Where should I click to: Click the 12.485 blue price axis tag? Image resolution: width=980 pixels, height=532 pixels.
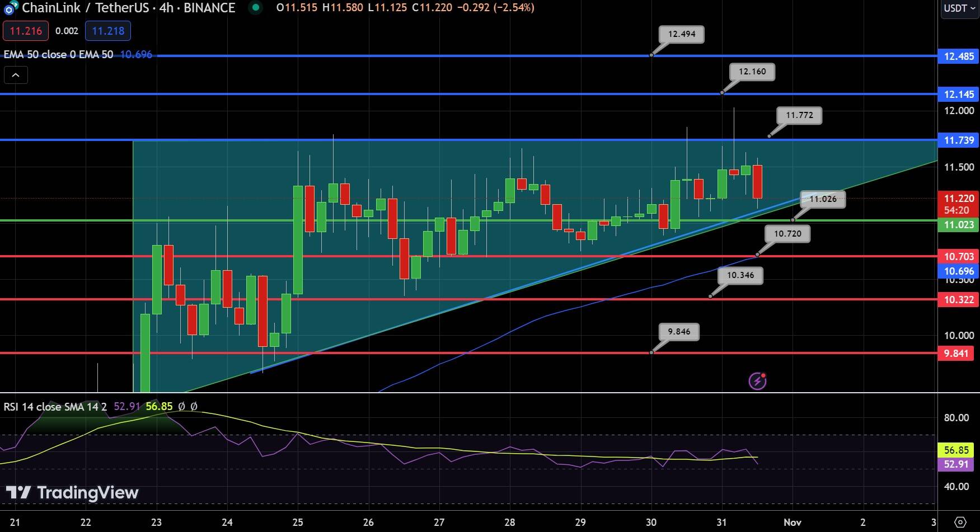point(959,57)
